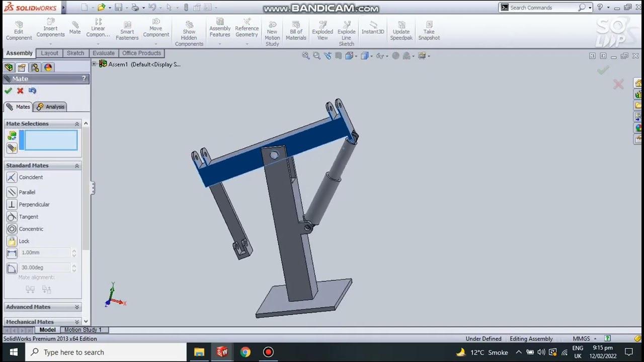Screen dimensions: 644x362
Task: Start a New Motion Study
Action: [x=272, y=34]
